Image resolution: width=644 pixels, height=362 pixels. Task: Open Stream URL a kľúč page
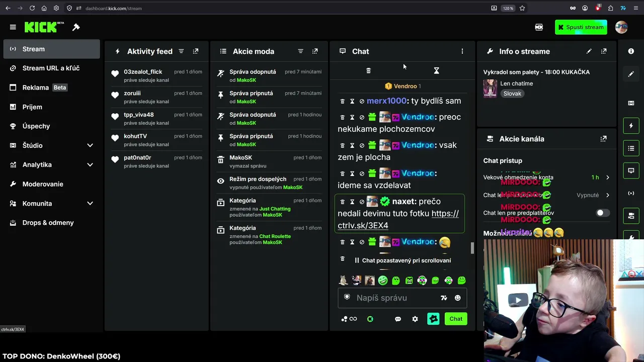pos(52,68)
